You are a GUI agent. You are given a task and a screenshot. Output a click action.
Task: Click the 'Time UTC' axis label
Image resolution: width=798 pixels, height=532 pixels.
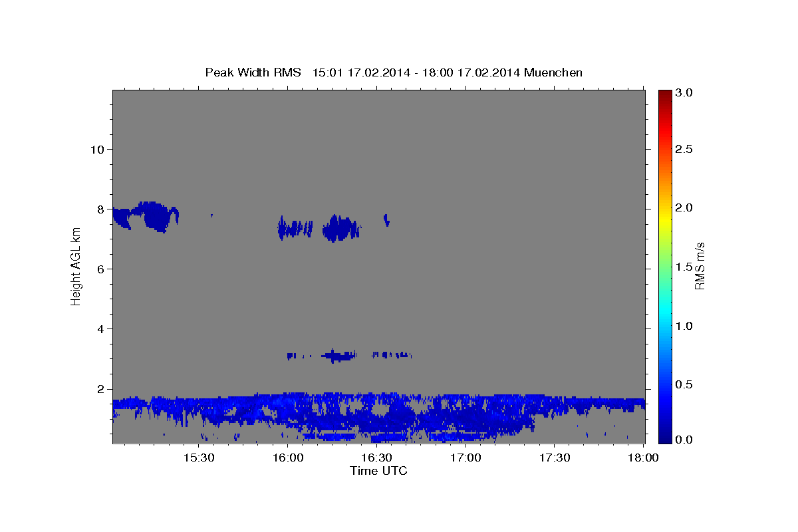tap(378, 471)
